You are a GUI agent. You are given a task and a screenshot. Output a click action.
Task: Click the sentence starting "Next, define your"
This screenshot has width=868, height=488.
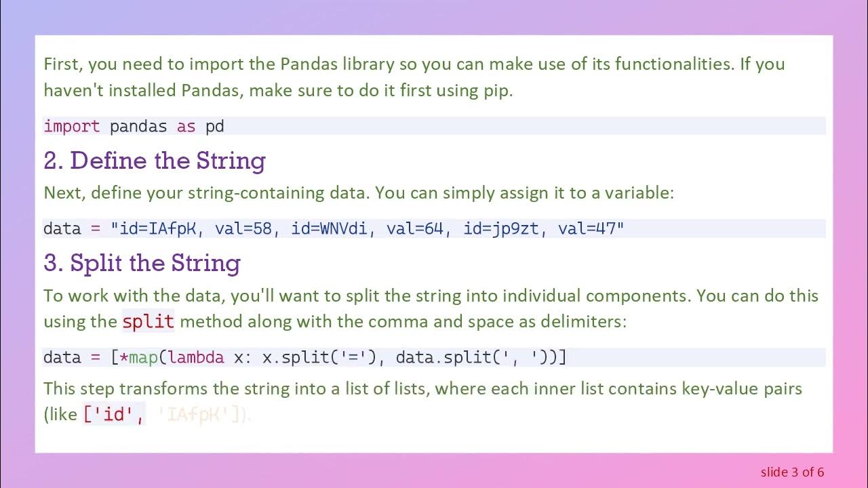pos(359,192)
